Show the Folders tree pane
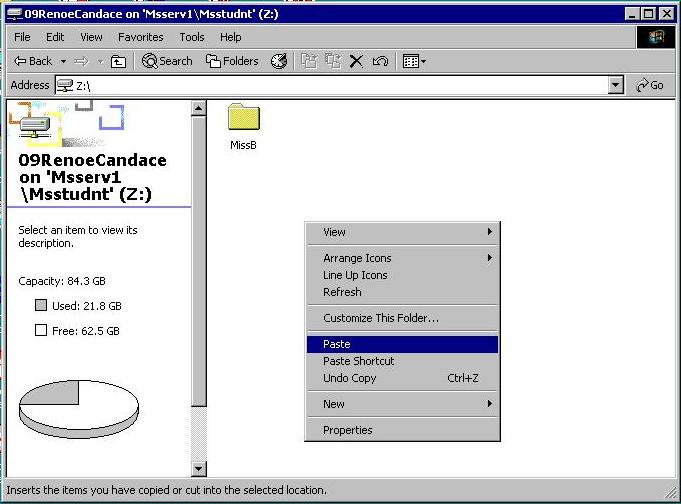This screenshot has width=681, height=504. coord(232,61)
